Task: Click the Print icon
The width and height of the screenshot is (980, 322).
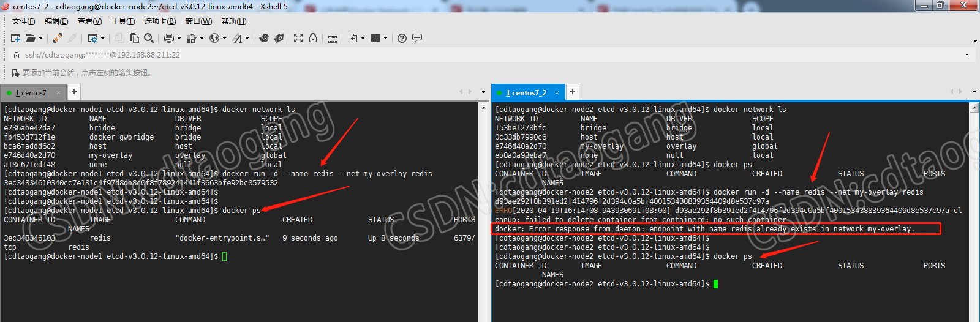Action: [169, 38]
